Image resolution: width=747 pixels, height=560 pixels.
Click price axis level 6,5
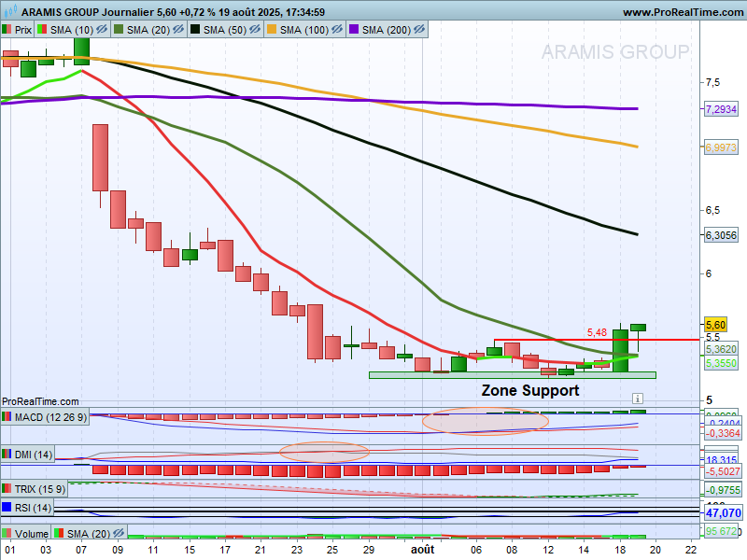[712, 210]
